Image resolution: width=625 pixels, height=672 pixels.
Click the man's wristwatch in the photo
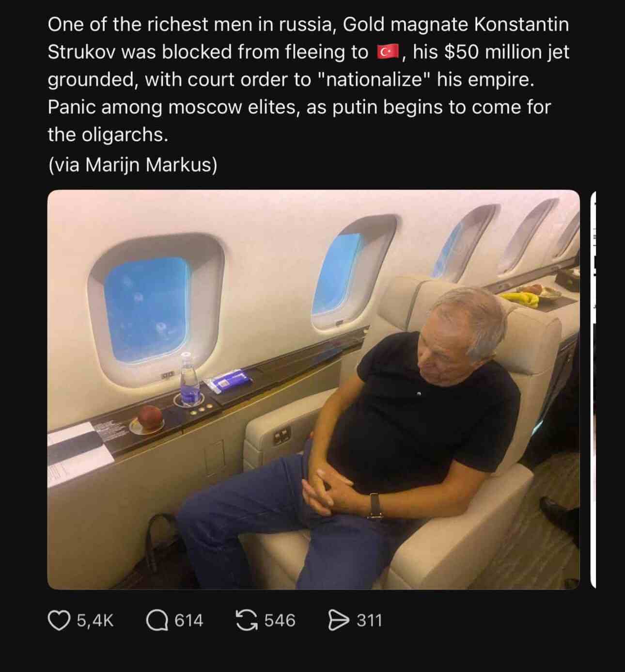375,506
